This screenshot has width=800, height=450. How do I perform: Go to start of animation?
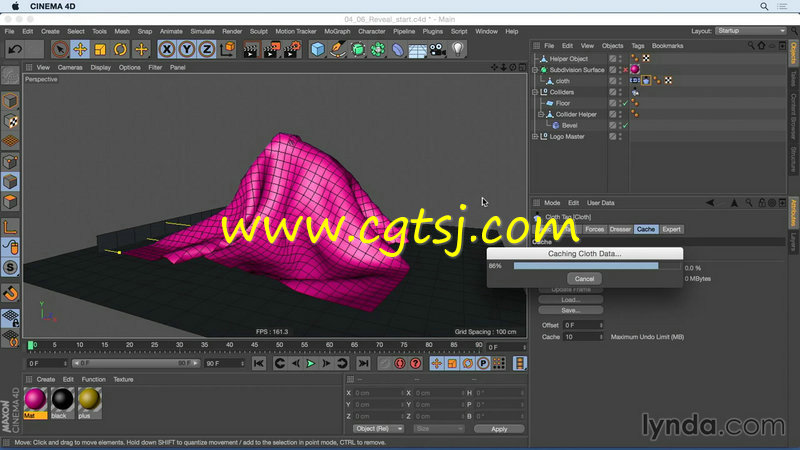click(259, 364)
